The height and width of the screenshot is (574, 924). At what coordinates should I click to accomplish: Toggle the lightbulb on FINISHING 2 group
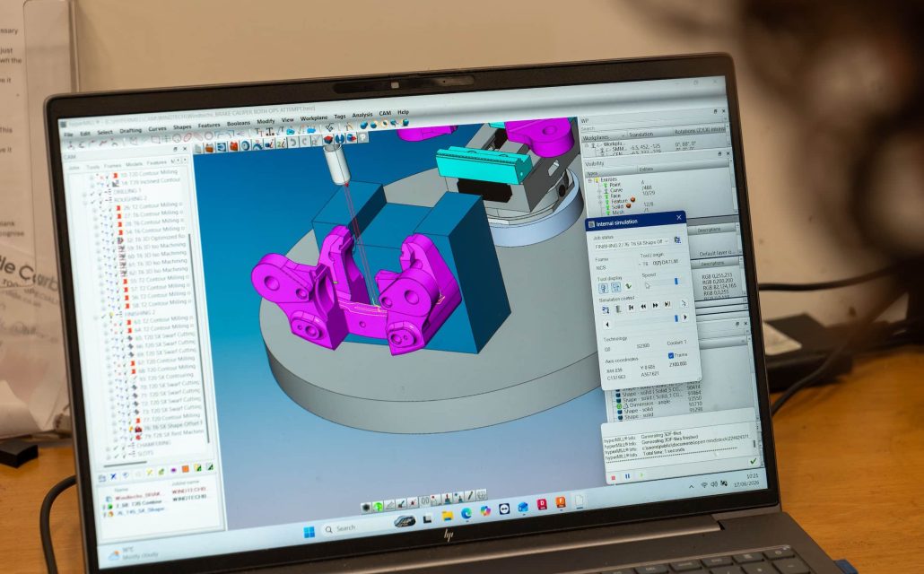[111, 314]
